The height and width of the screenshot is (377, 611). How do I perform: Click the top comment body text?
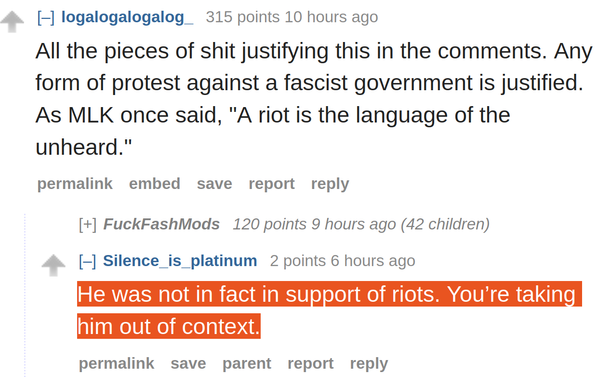point(314,99)
